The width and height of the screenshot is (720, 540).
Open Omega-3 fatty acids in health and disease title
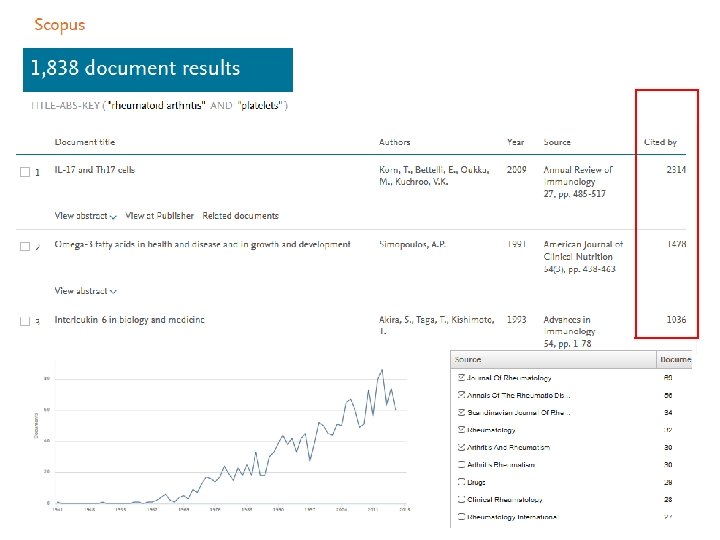click(x=202, y=244)
